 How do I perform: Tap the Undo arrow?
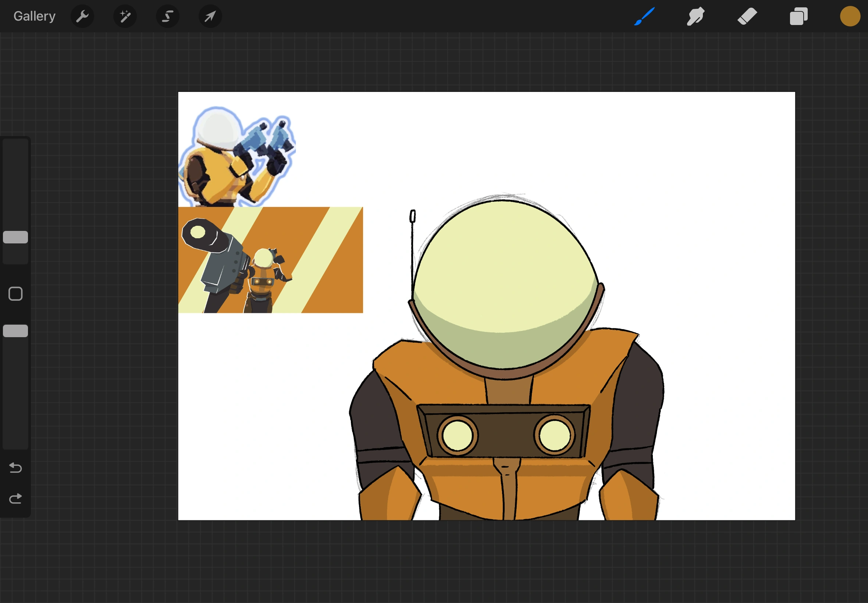pos(15,468)
